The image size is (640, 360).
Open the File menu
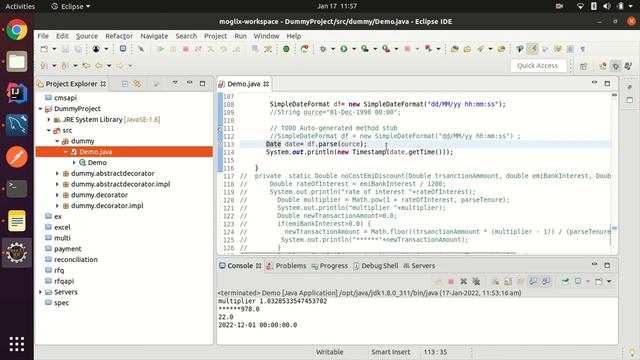click(43, 36)
